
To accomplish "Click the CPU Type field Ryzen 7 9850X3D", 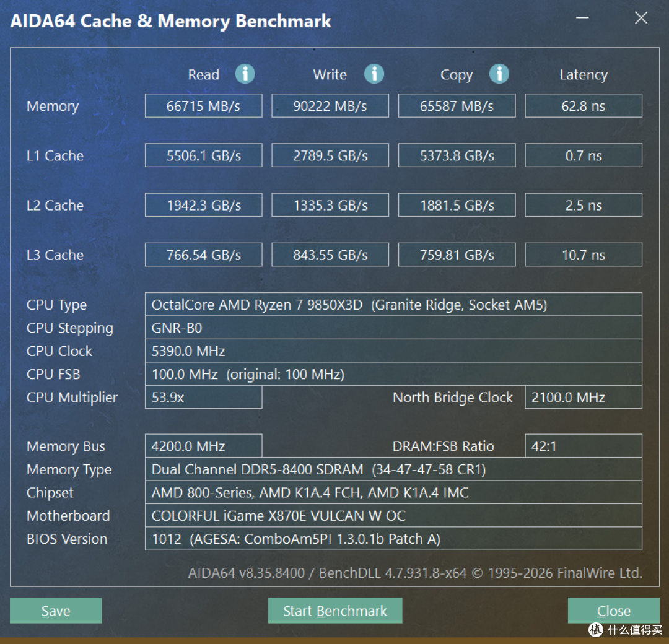I will click(x=393, y=305).
